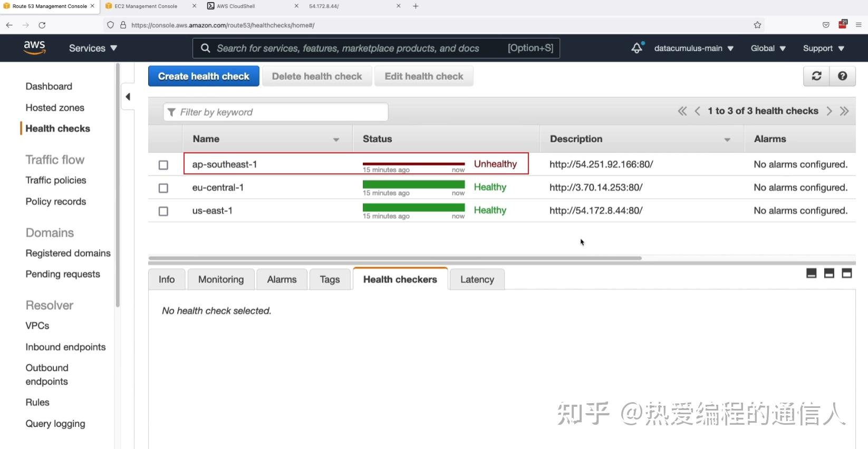
Task: Open Hosted zones in the sidebar
Action: point(55,108)
